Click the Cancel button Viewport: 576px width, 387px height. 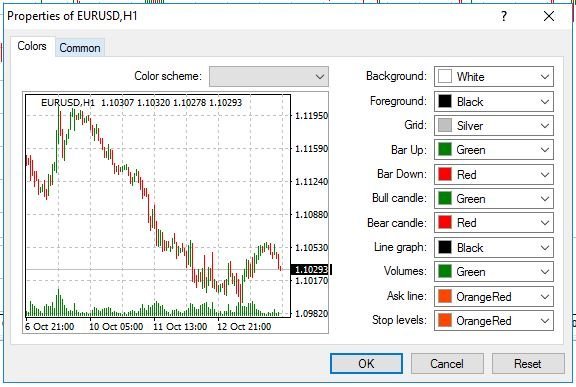pyautogui.click(x=447, y=364)
